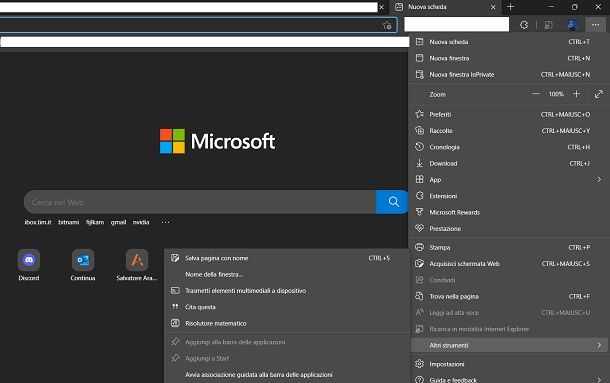Expand Guida e feedback submenu
Screen dimensions: 610x383
pyautogui.click(x=508, y=379)
